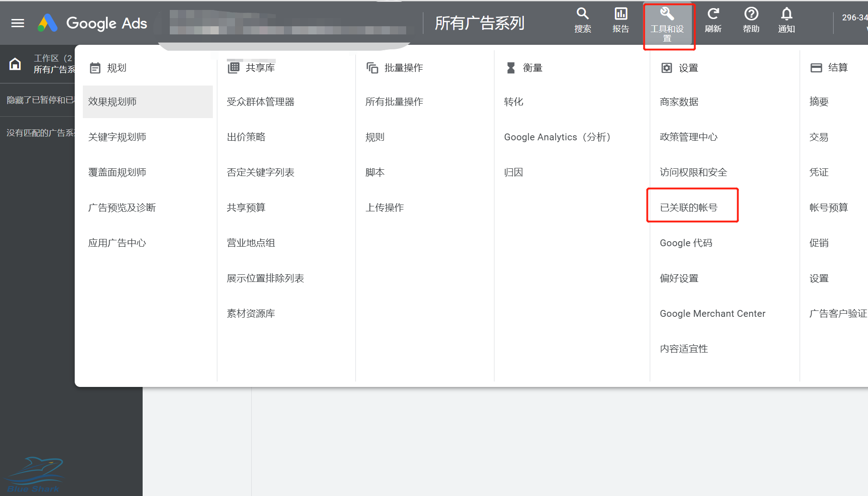Open 广告客户验证 advertiser verification
This screenshot has width=868, height=496.
point(838,314)
